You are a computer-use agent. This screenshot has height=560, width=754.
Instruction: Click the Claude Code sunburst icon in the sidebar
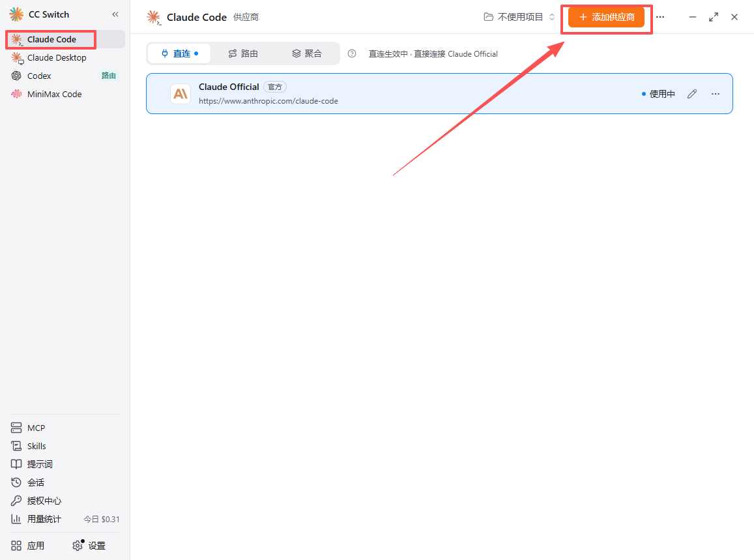[x=17, y=40]
